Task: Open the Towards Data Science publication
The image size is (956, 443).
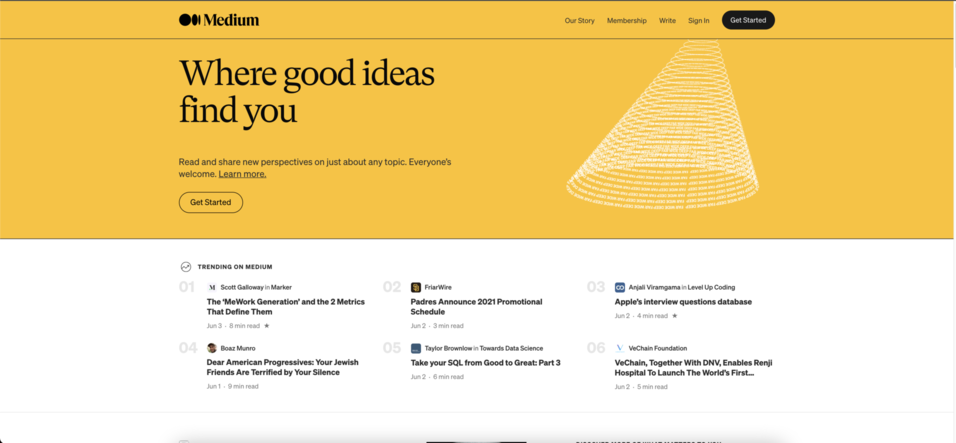Action: pos(511,348)
